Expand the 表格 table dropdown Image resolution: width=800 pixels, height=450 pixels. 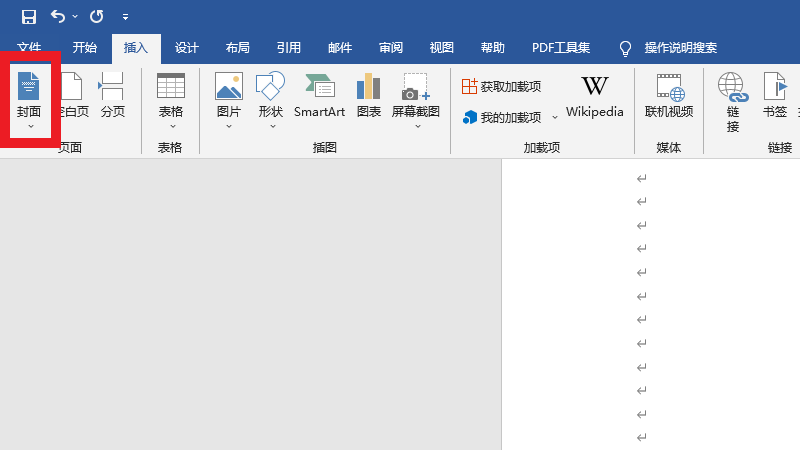pos(171,125)
